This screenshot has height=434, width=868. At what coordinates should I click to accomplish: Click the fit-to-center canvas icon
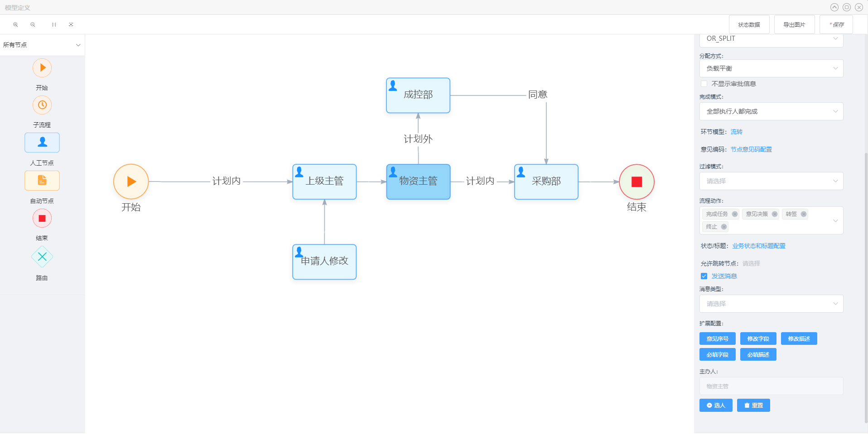[x=71, y=24]
